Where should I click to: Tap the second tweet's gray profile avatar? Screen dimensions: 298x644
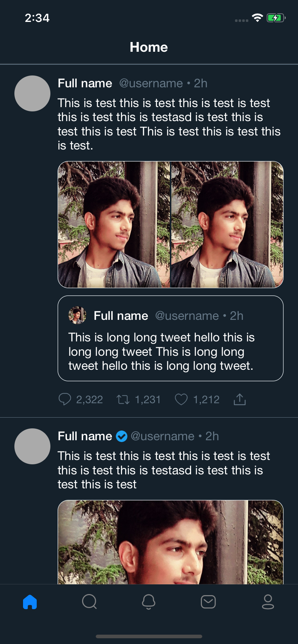(x=32, y=446)
